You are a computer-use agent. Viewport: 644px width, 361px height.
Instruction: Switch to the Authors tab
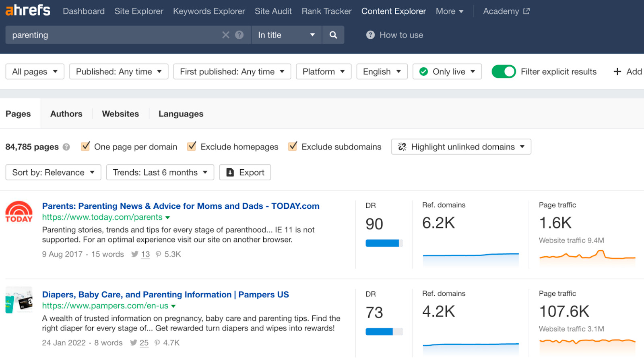click(66, 114)
